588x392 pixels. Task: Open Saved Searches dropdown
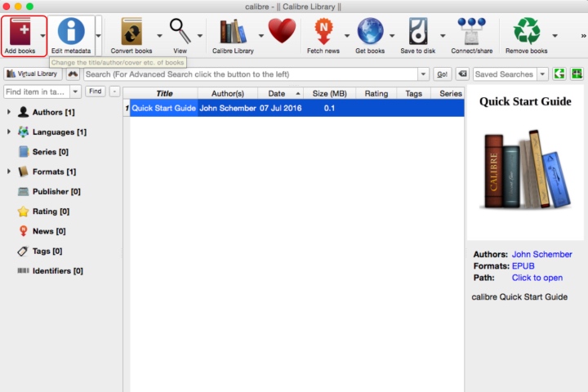pyautogui.click(x=542, y=73)
